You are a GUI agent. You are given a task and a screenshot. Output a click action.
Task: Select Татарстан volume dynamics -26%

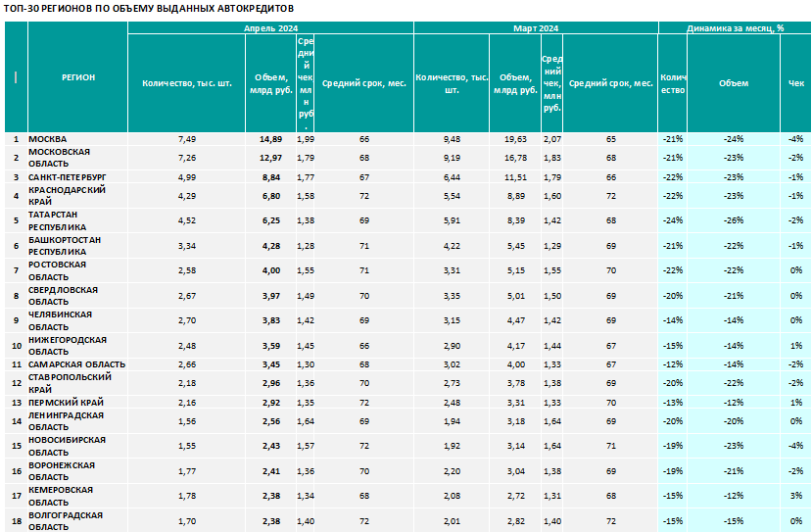pyautogui.click(x=734, y=220)
